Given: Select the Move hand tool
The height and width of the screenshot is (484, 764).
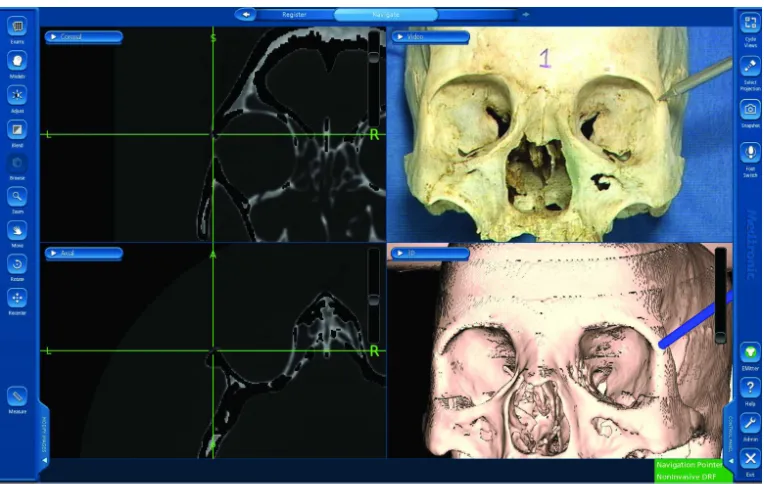Looking at the screenshot, I should coord(17,230).
